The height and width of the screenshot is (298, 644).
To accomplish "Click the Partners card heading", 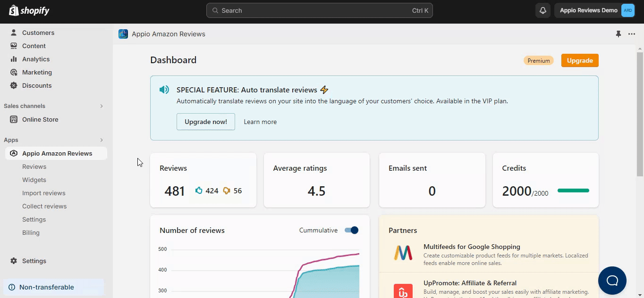I will pos(403,230).
